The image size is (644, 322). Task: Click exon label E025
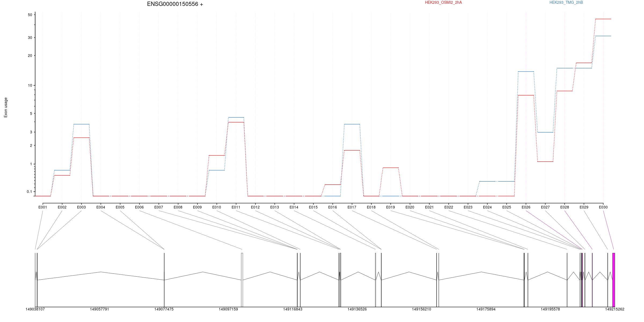[x=507, y=207]
